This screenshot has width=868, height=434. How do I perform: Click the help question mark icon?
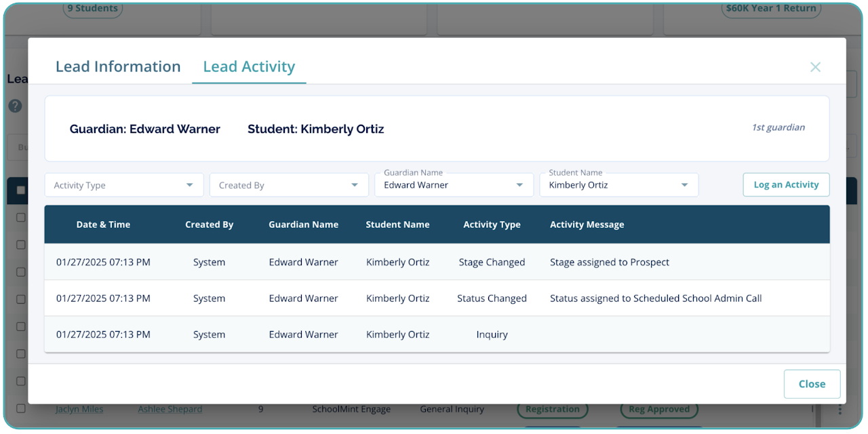pyautogui.click(x=15, y=106)
